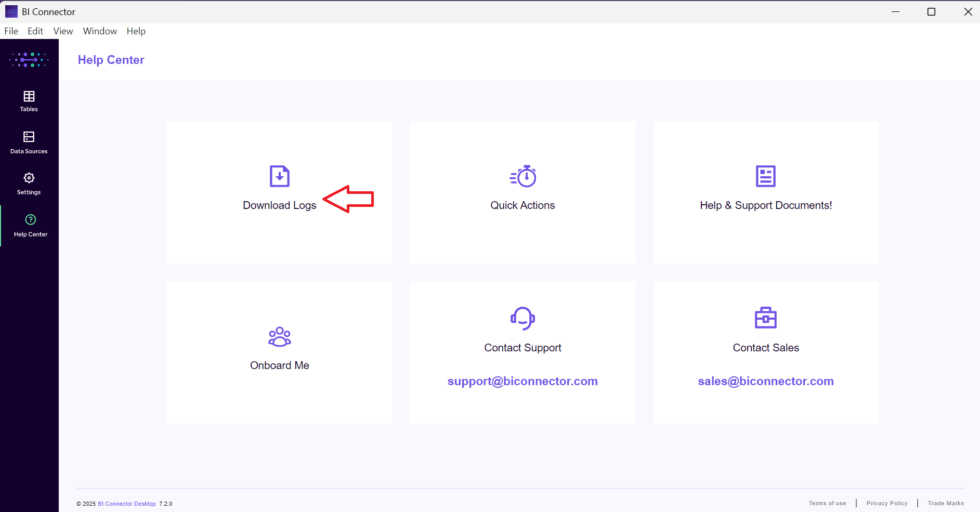
Task: Click the version number 7.2.0
Action: coord(166,504)
